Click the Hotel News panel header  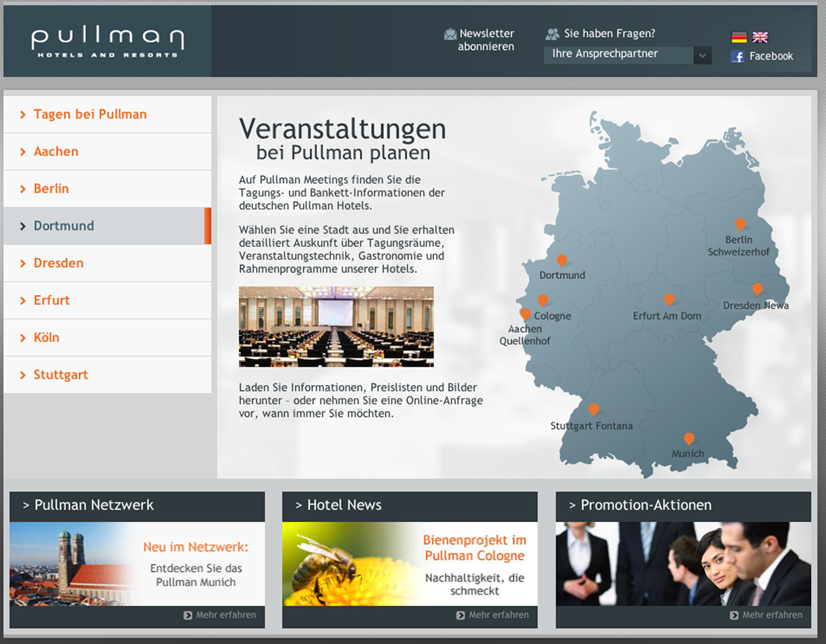(x=410, y=506)
